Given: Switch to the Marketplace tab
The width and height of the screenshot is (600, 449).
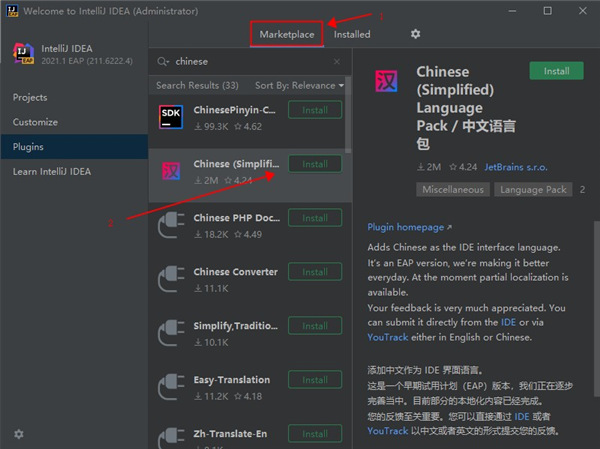Looking at the screenshot, I should pyautogui.click(x=287, y=34).
